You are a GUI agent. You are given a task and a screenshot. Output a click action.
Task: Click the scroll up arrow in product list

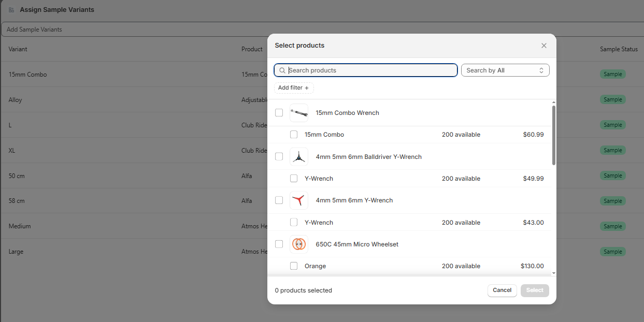553,103
